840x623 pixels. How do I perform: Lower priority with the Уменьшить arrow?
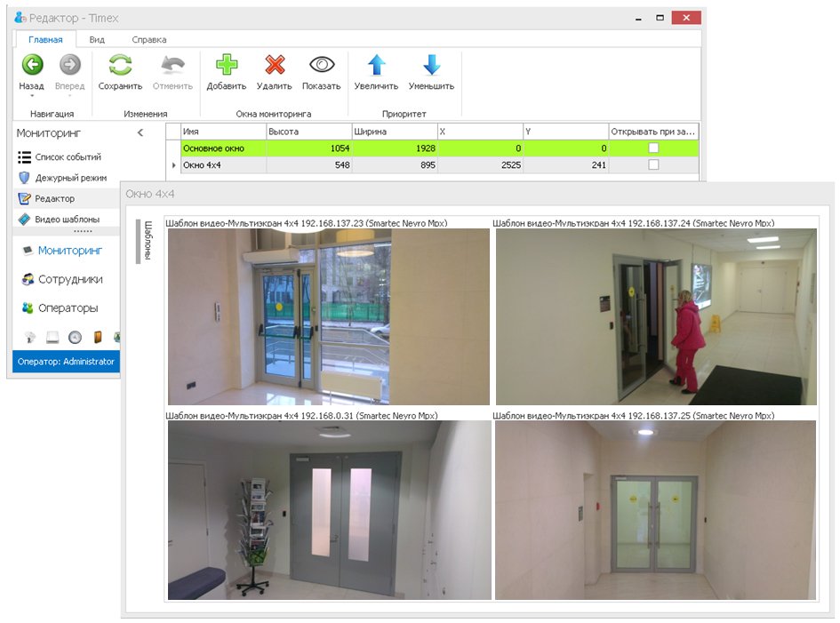tap(431, 66)
